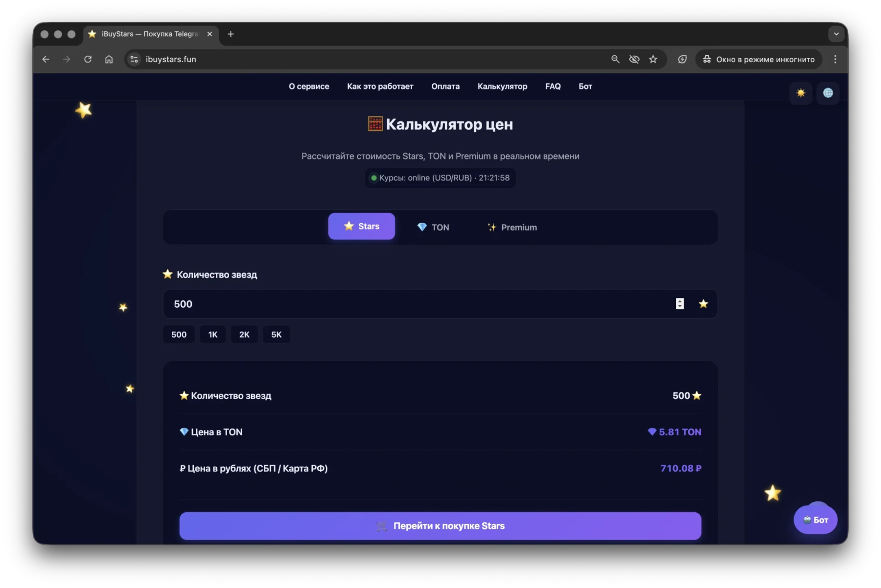
Task: Open language selector via globe icon
Action: coord(828,93)
